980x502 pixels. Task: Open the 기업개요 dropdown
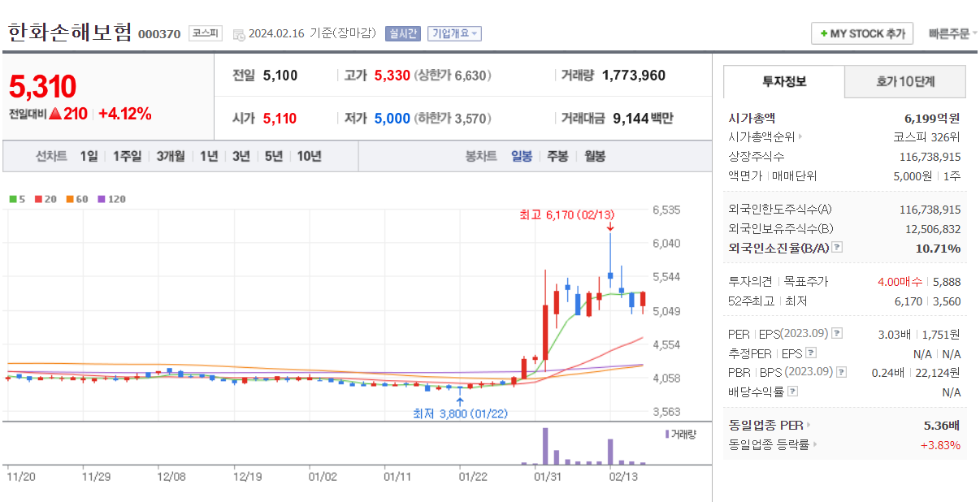[454, 33]
